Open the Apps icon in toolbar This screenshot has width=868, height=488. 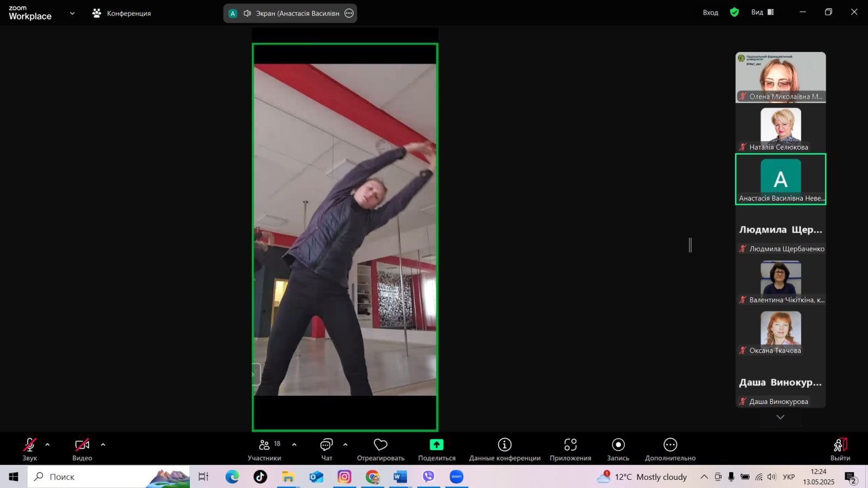point(570,445)
